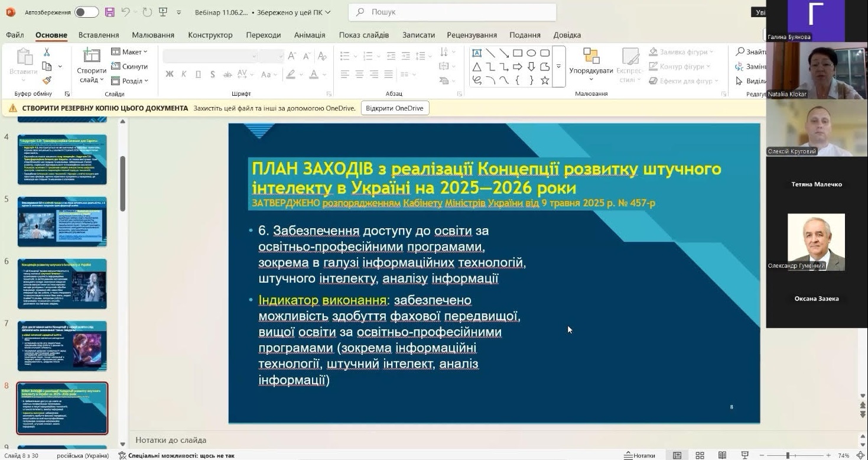The width and height of the screenshot is (868, 460).
Task: Click in the Пошук search field
Action: (x=453, y=12)
